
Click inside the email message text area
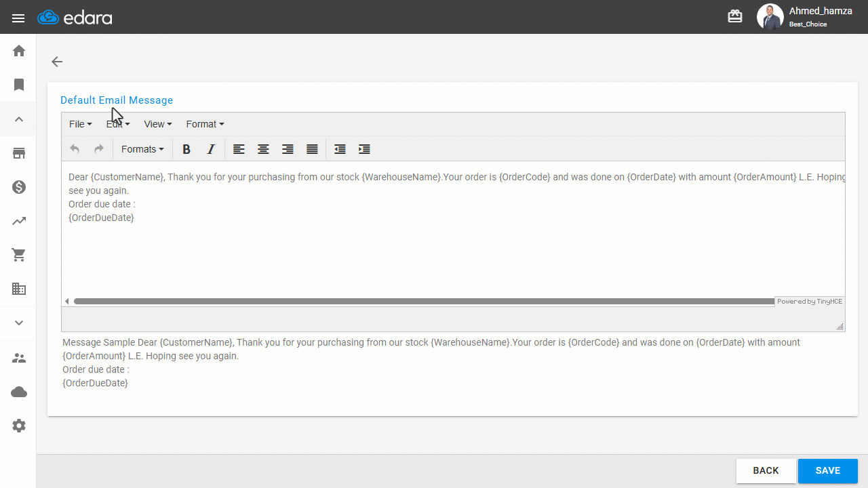coord(453,228)
